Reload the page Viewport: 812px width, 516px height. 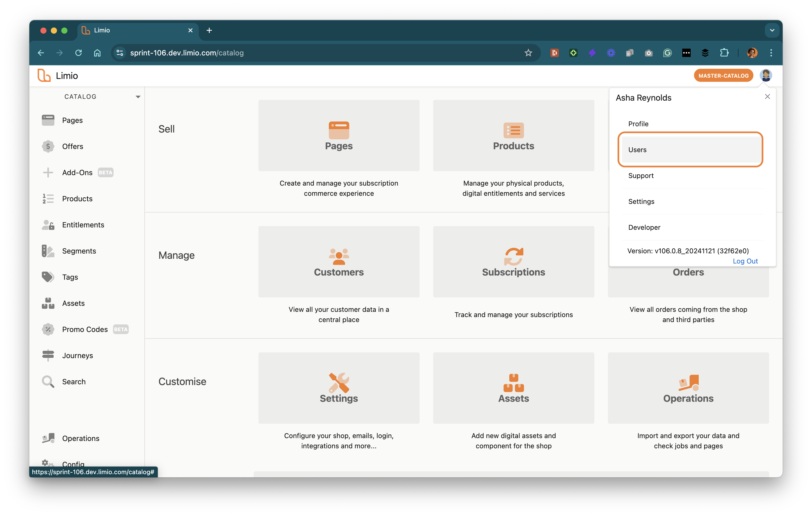point(78,53)
